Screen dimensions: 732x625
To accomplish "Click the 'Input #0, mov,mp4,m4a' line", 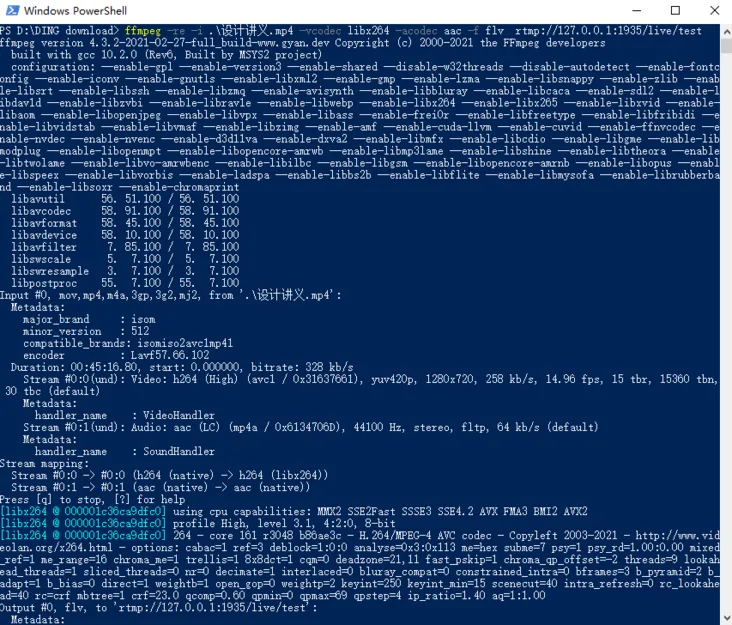I will click(x=170, y=295).
